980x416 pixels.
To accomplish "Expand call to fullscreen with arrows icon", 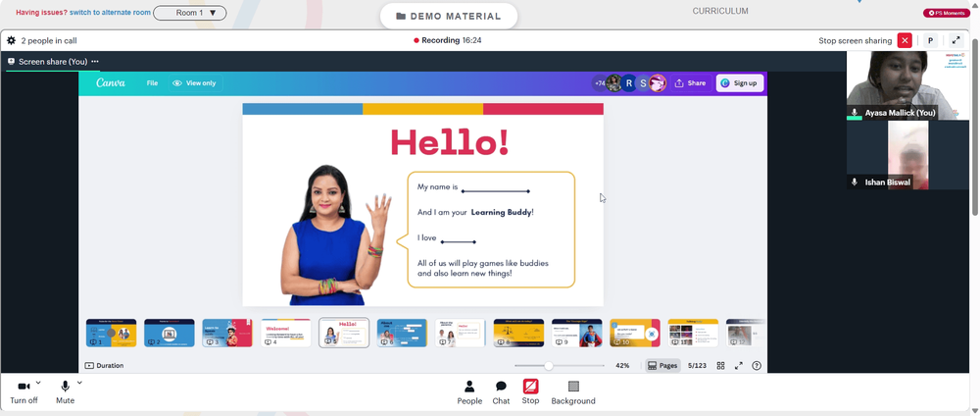I will click(955, 40).
